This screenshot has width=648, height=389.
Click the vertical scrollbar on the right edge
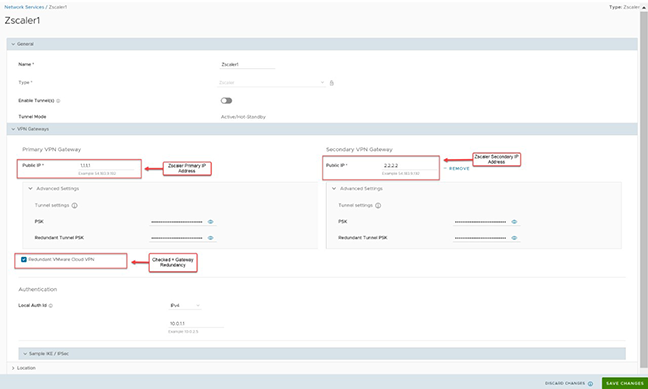coord(644,190)
